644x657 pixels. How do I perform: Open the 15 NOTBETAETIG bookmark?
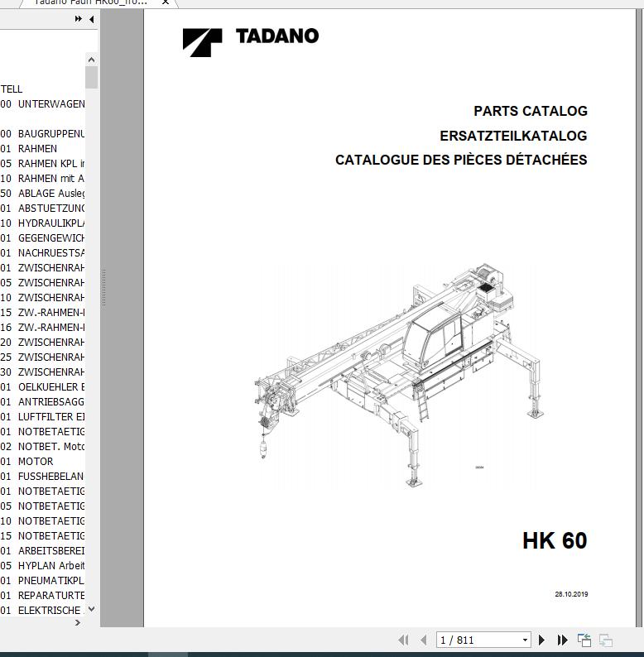point(42,536)
